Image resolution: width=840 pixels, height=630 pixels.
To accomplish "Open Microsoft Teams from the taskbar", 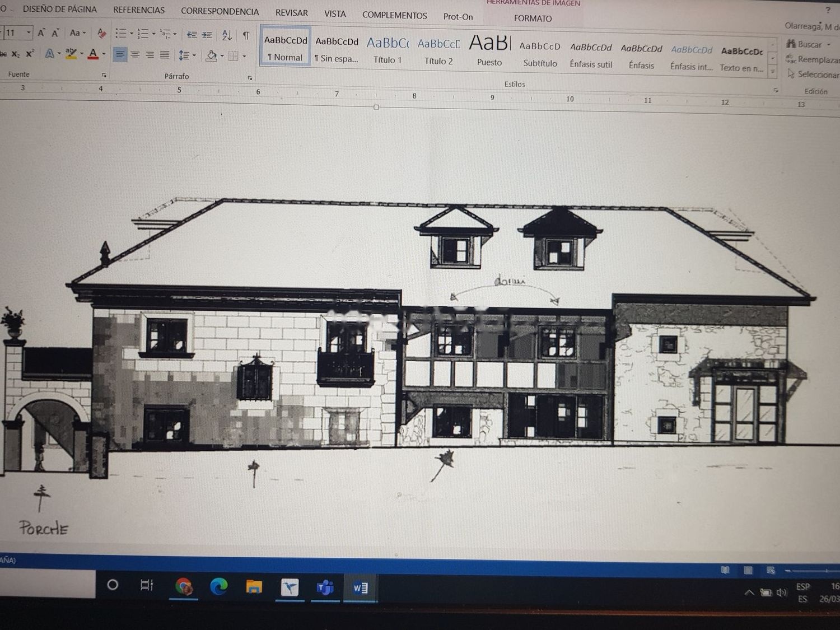I will [325, 587].
